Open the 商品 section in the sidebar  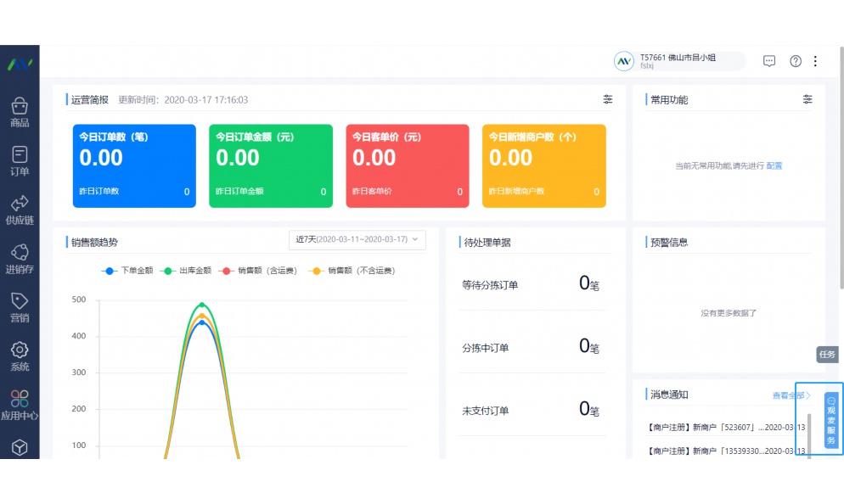20,110
